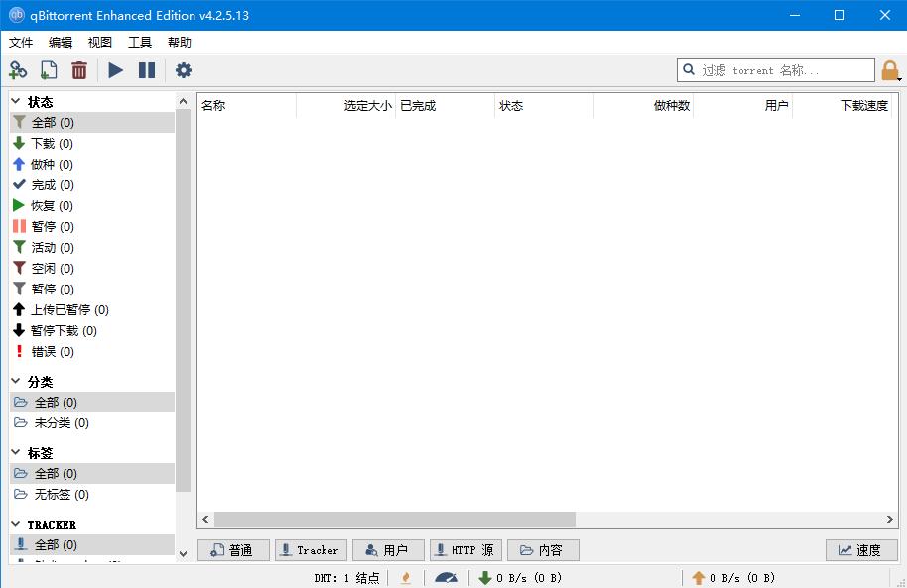The width and height of the screenshot is (907, 588).
Task: Toggle the filter lock icon
Action: [890, 70]
